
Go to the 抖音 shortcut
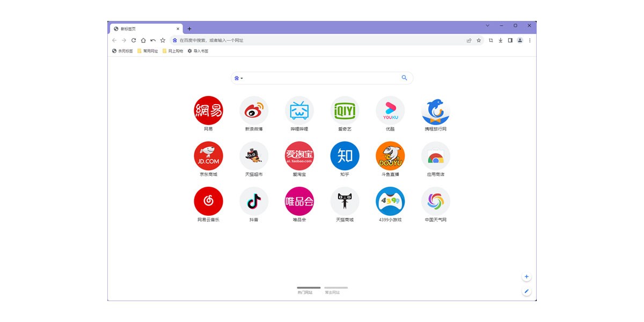point(254,201)
